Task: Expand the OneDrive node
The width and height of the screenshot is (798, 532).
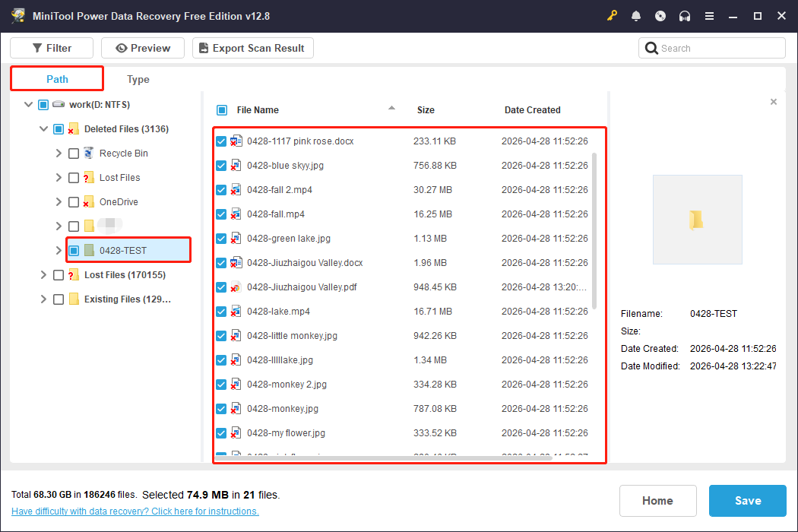Action: click(x=59, y=201)
